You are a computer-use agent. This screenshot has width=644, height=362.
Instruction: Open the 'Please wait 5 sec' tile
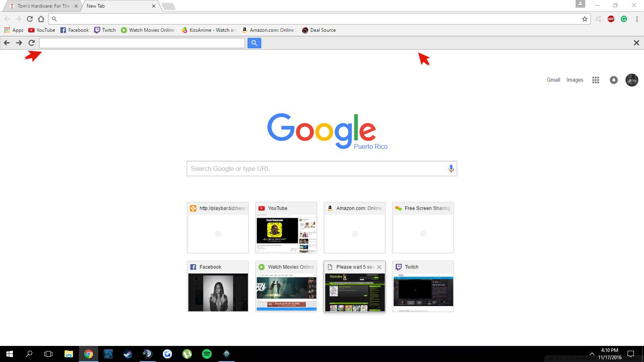point(355,286)
